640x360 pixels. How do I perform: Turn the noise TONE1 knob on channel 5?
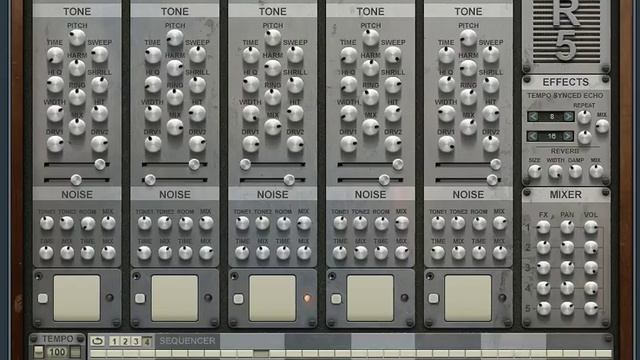438,223
